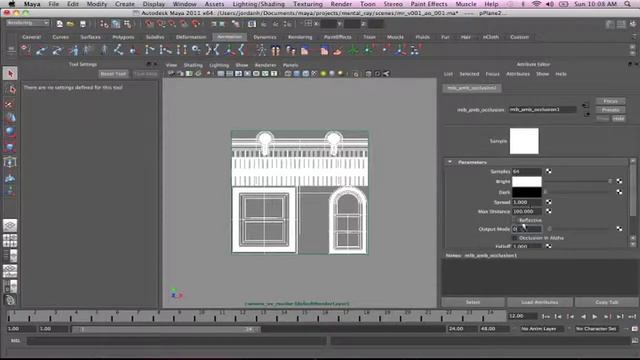Screen dimensions: 640x360
Task: Open the Render menu in menu bar
Action: click(x=341, y=4)
